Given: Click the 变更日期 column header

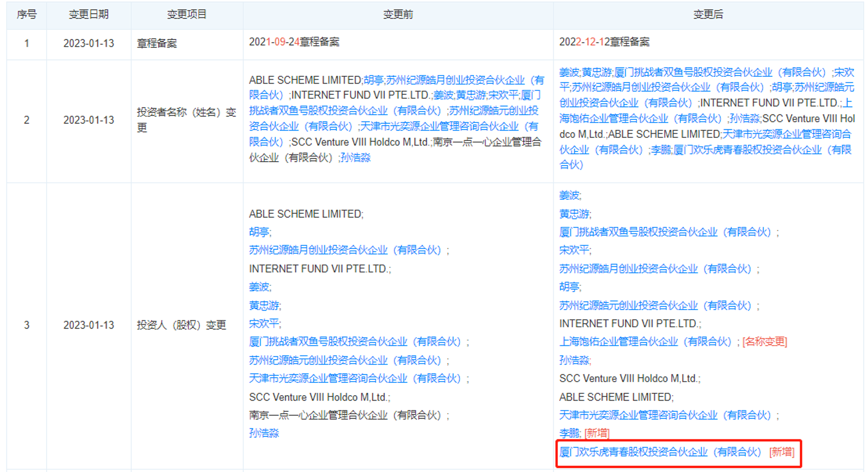Looking at the screenshot, I should coord(89,14).
